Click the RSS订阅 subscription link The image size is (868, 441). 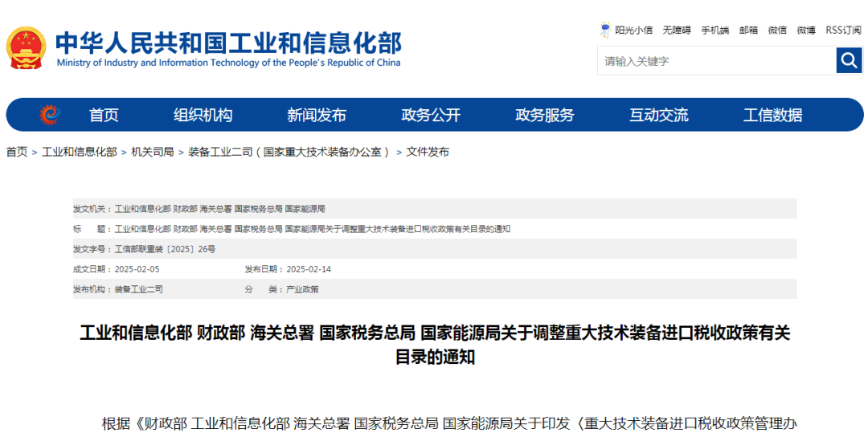pos(844,31)
